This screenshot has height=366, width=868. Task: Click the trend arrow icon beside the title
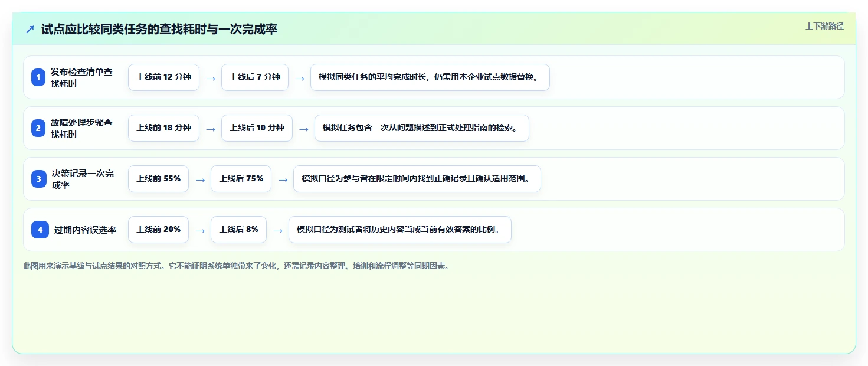(30, 29)
